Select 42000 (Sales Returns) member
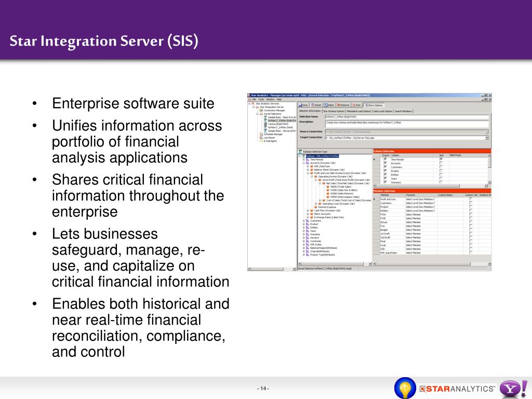 (342, 193)
